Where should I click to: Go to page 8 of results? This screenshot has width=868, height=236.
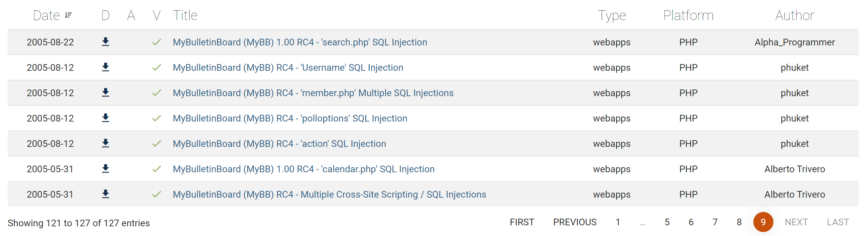[x=739, y=222]
